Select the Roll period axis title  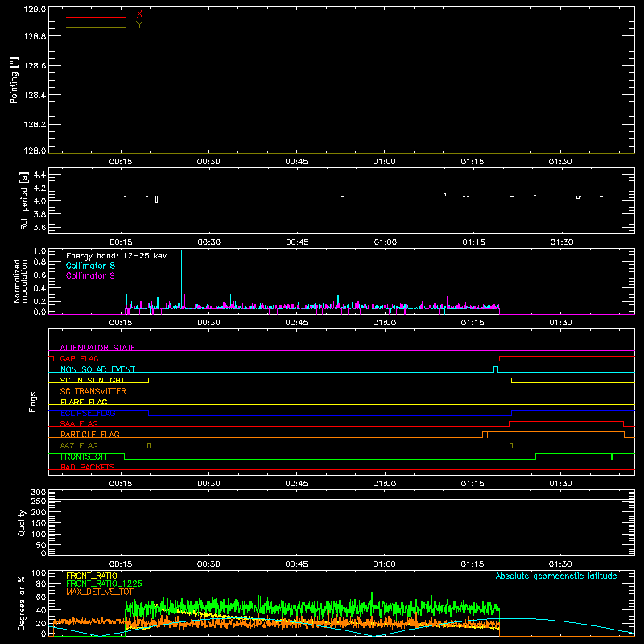tap(24, 201)
